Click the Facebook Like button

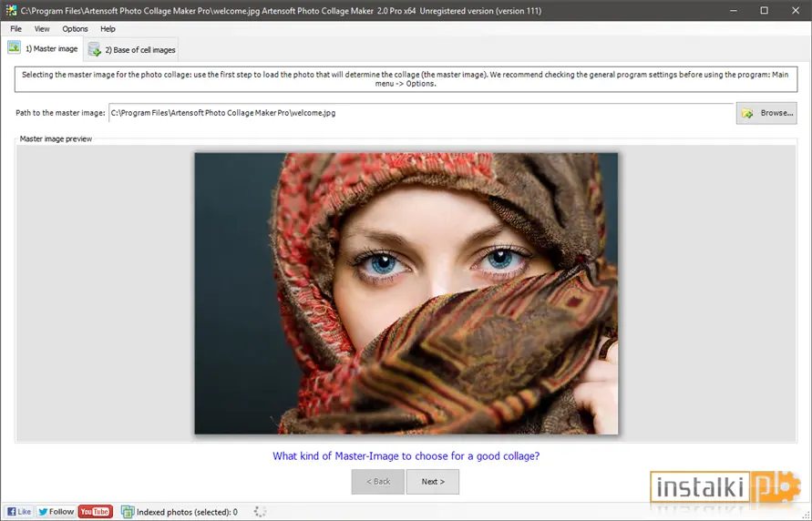[19, 512]
